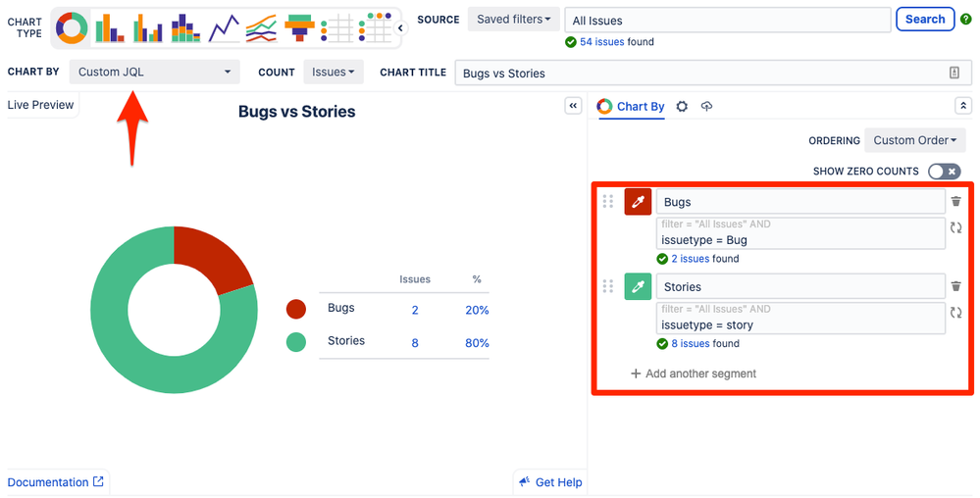This screenshot has height=498, width=980.
Task: Click the Stories legend label
Action: click(346, 340)
